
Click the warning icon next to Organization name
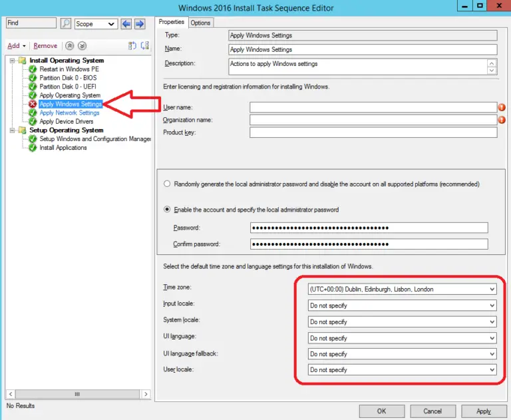(x=502, y=120)
